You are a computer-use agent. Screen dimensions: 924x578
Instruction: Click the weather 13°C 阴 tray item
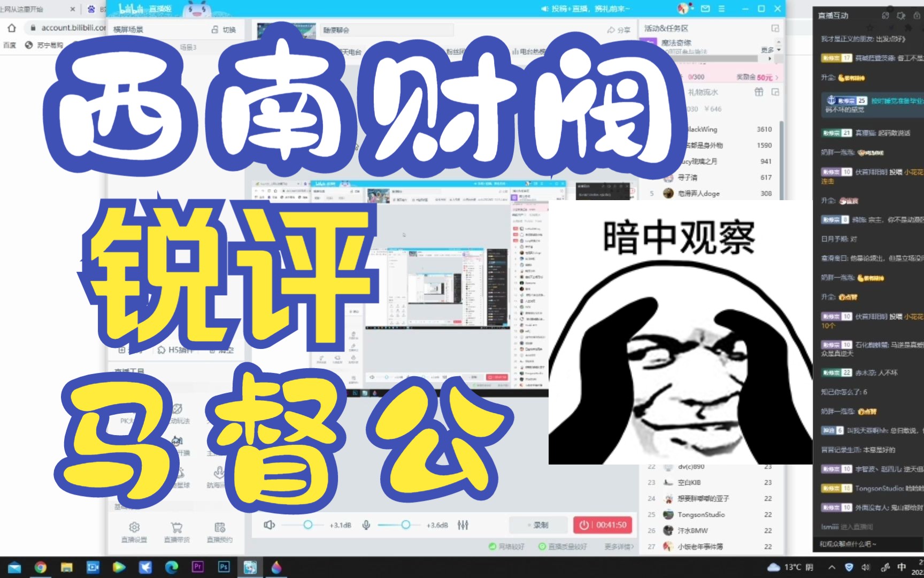coord(791,567)
